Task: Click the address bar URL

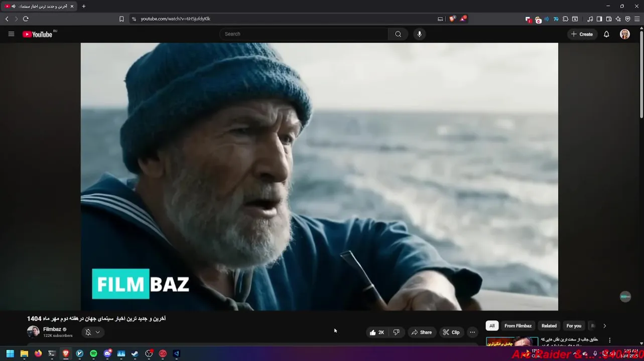Action: (x=175, y=19)
